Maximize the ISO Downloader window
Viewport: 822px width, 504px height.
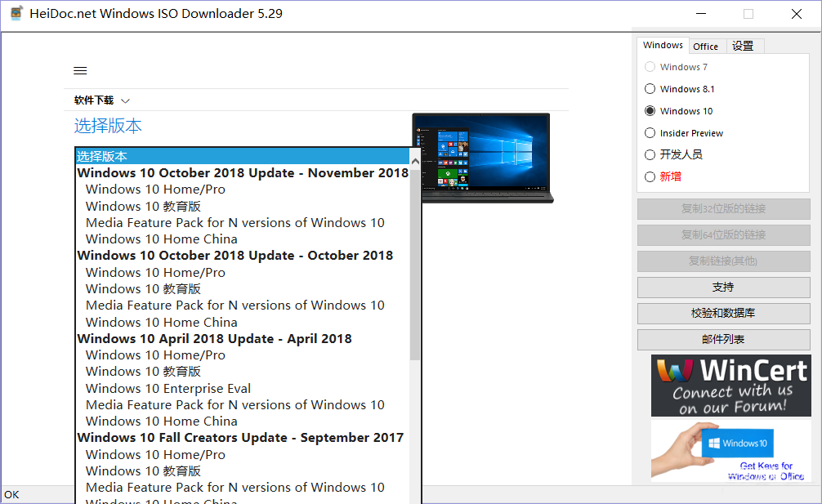pyautogui.click(x=748, y=14)
